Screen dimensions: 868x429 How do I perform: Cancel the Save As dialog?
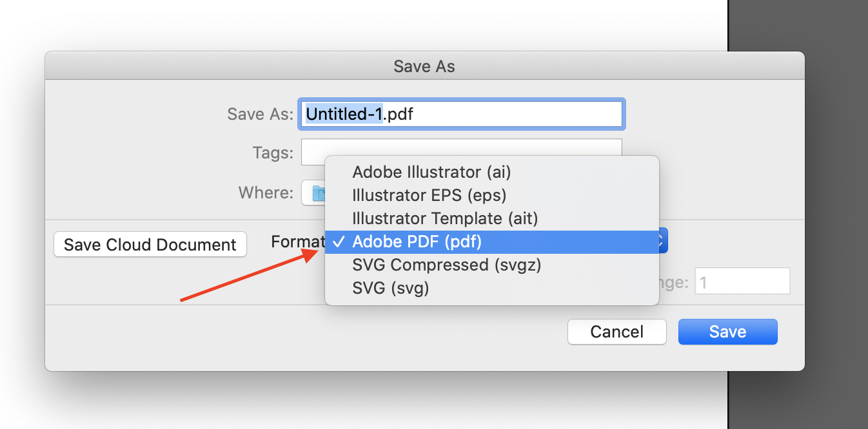[616, 332]
